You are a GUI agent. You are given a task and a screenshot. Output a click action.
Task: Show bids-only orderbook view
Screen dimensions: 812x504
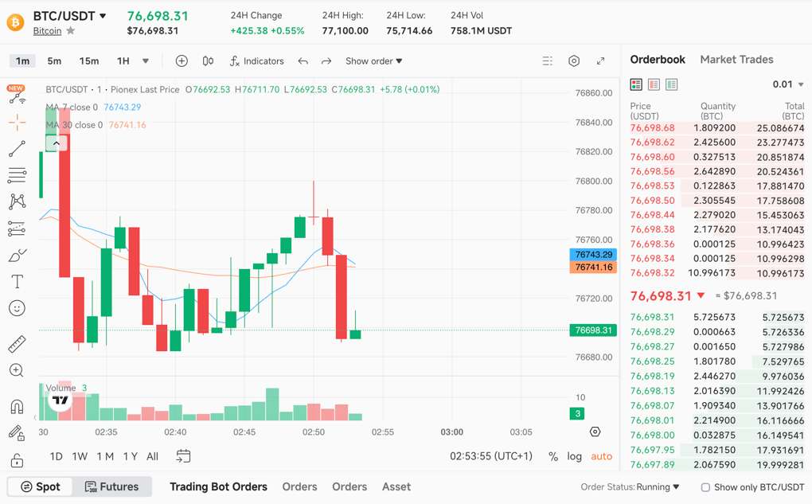click(x=672, y=84)
